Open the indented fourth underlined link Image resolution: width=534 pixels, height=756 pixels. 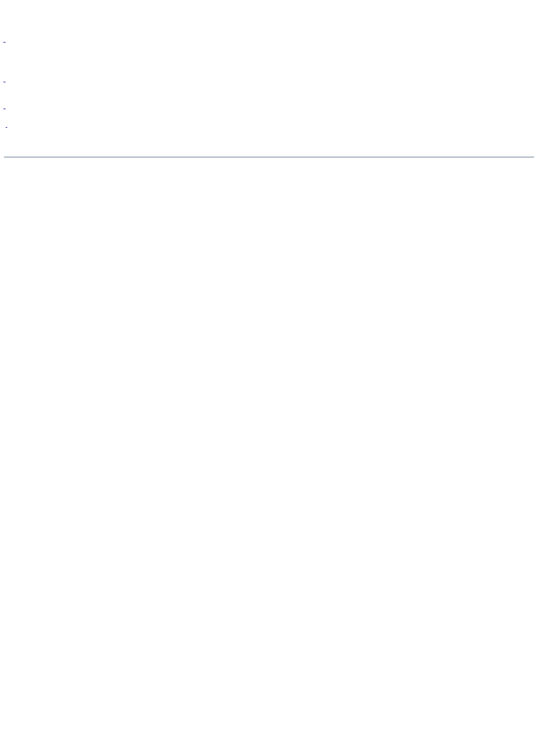(x=6, y=128)
